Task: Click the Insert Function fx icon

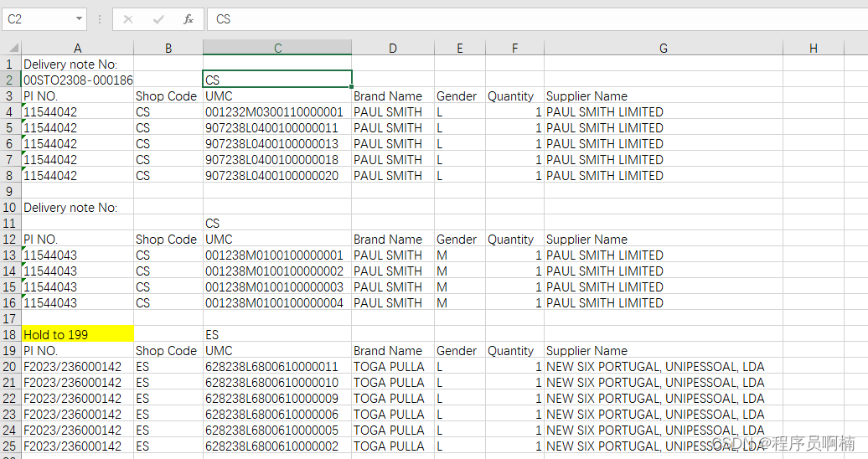Action: coord(189,19)
